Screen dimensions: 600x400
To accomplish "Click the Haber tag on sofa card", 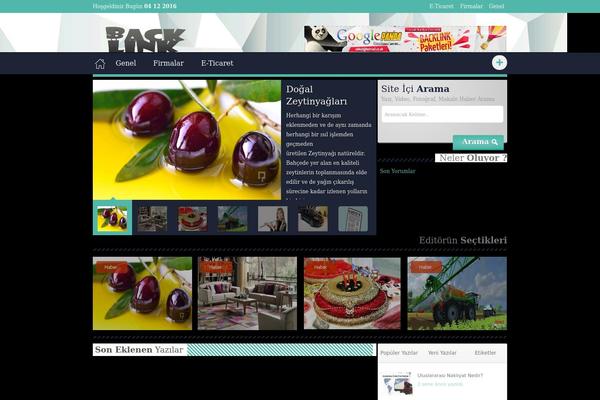I will pos(216,267).
